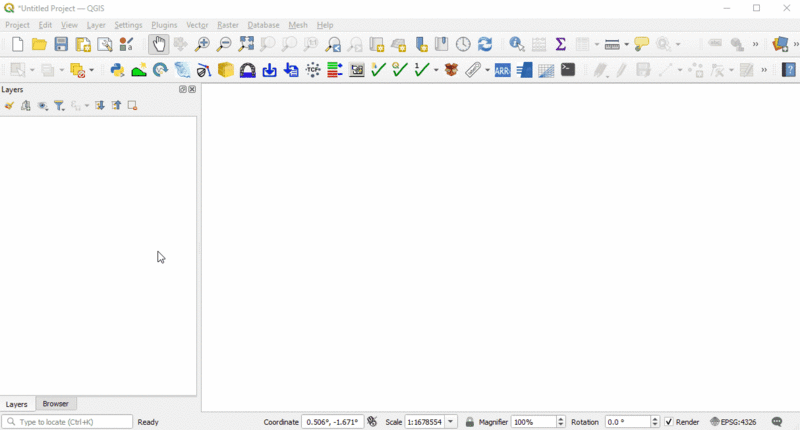
Task: Open Statistical Summary sigma icon
Action: (x=560, y=44)
